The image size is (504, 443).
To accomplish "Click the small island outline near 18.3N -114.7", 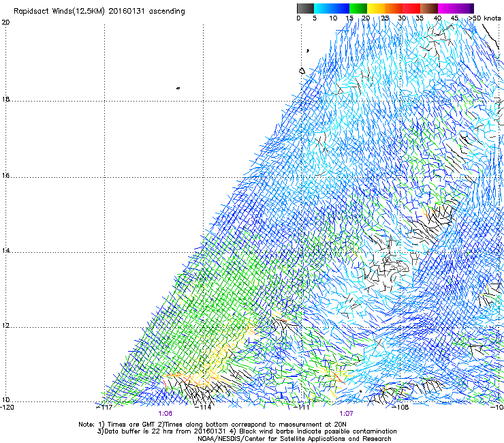I will (178, 88).
